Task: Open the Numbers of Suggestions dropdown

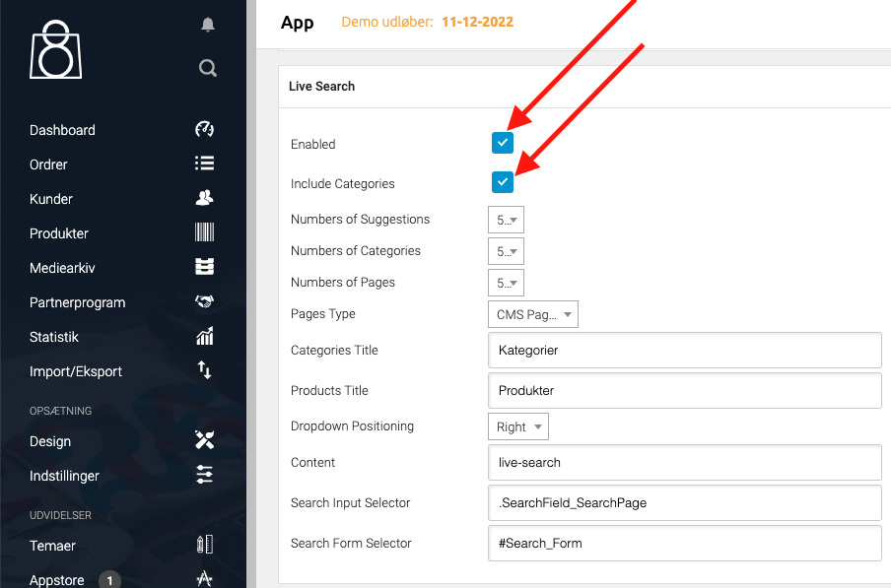Action: click(506, 220)
